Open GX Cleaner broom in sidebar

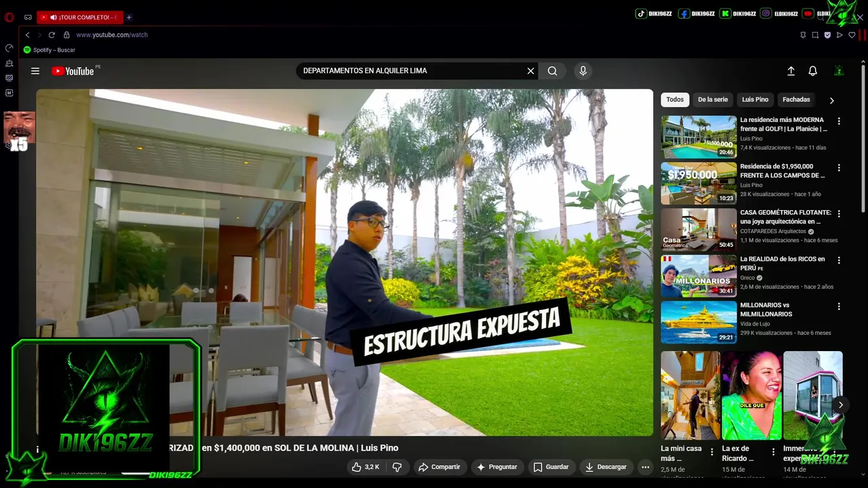pos(9,63)
